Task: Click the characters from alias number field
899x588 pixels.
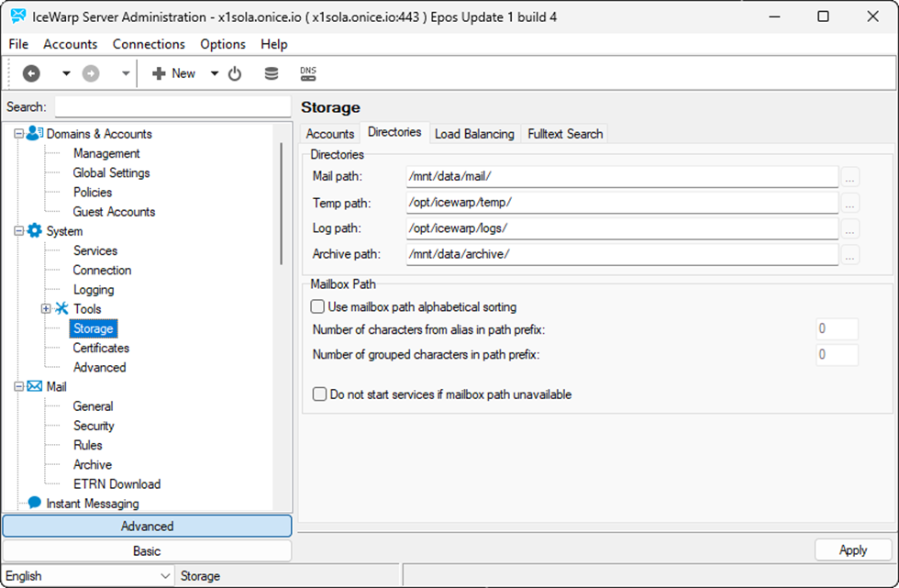Action: pyautogui.click(x=837, y=329)
